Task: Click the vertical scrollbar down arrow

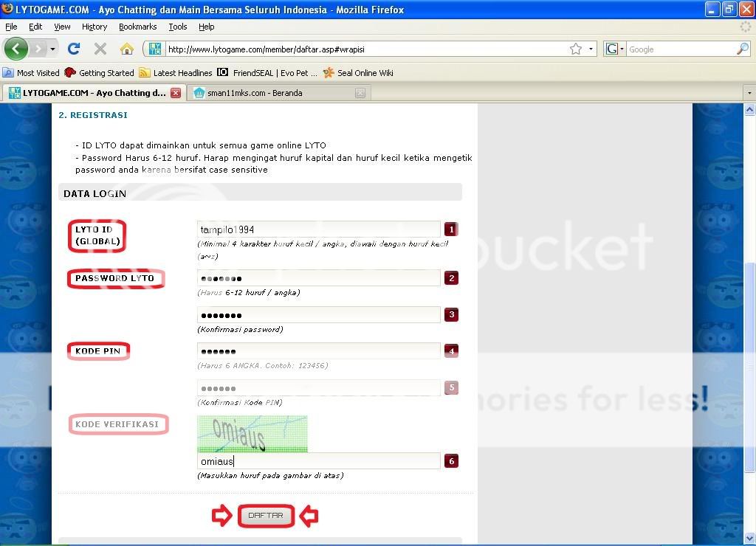Action: (749, 536)
